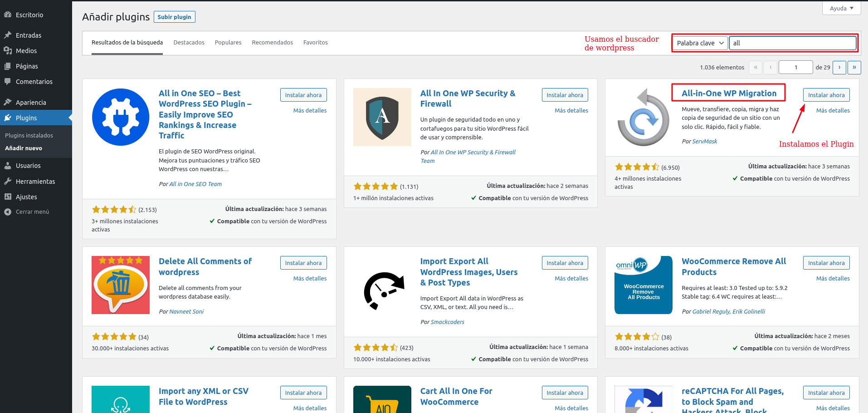
Task: Click the Usuarios person icon
Action: 8,166
